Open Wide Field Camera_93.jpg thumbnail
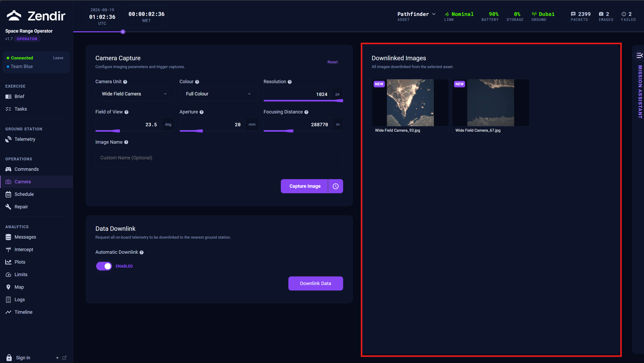 (x=410, y=103)
